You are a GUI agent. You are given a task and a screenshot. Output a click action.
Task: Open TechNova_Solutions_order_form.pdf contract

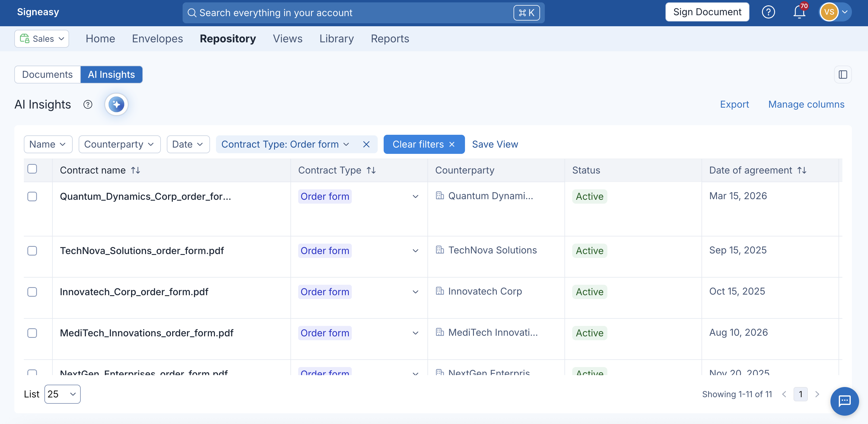tap(142, 251)
